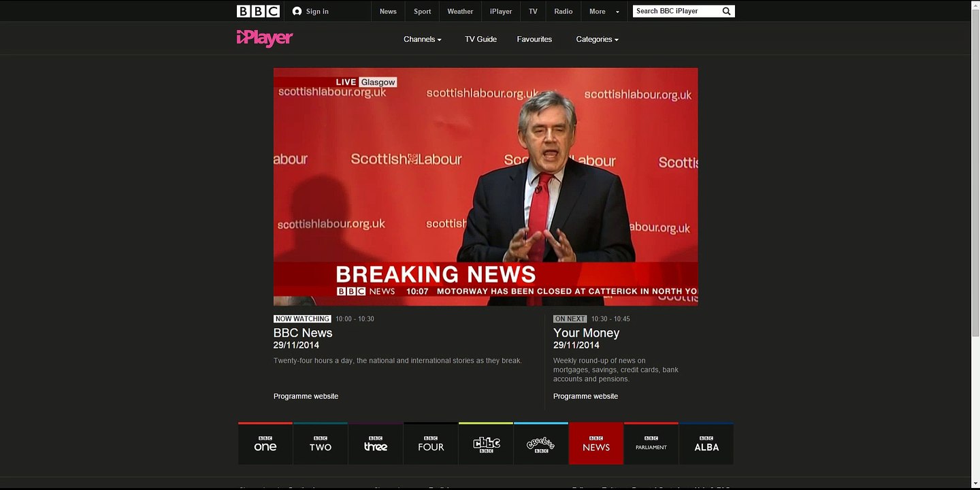Open the More menu in BBC bar
The image size is (980, 490).
(x=604, y=12)
